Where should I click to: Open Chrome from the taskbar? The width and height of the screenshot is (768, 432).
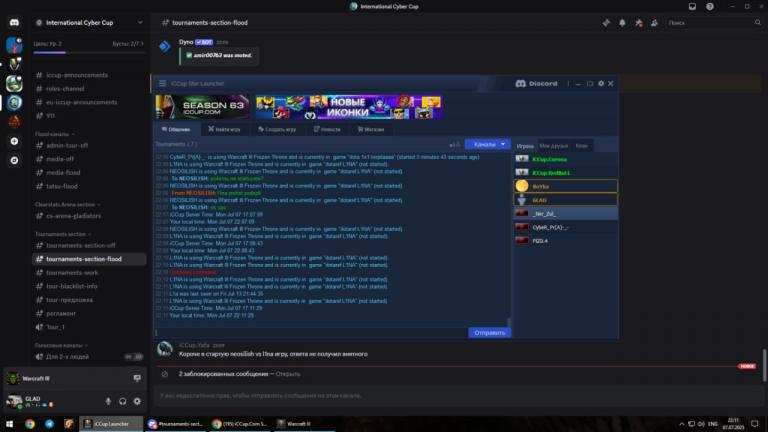tap(30, 424)
